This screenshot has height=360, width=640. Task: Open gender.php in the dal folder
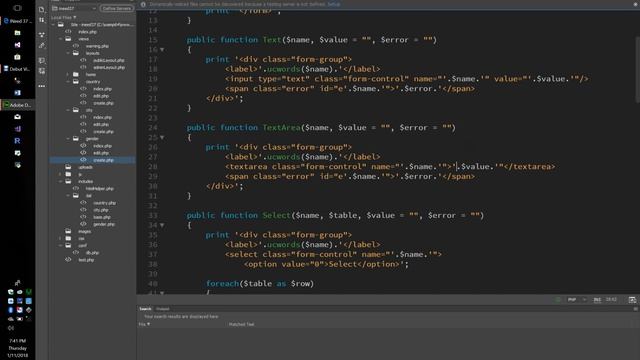coord(104,224)
